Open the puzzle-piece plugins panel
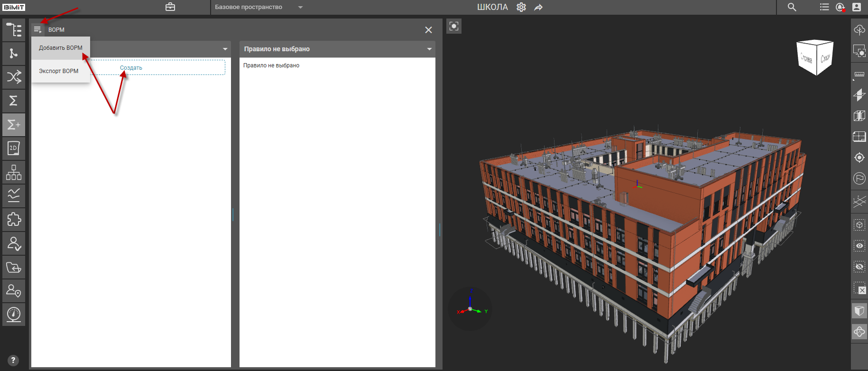This screenshot has width=868, height=371. pyautogui.click(x=14, y=220)
